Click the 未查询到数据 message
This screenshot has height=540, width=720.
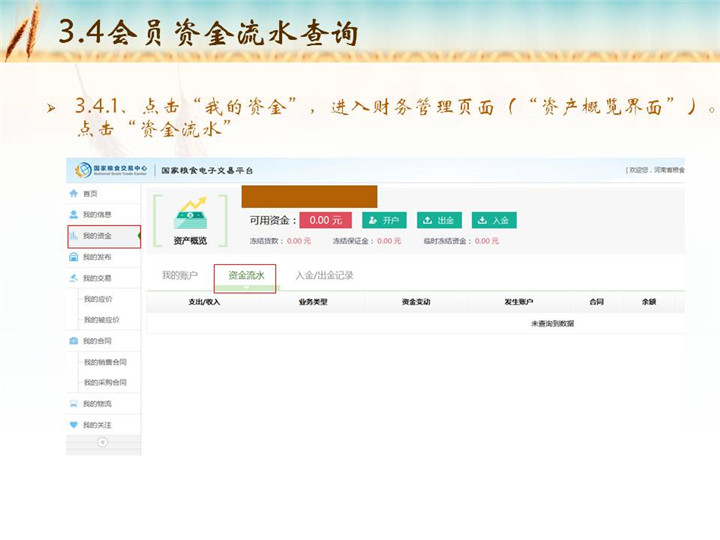click(552, 323)
